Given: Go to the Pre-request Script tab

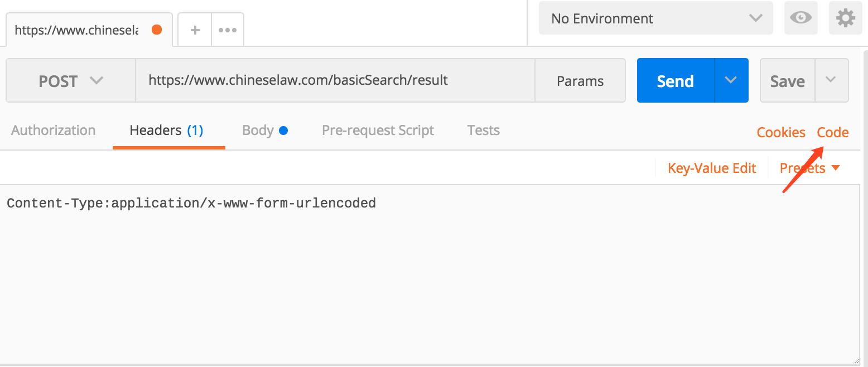Looking at the screenshot, I should pyautogui.click(x=378, y=131).
